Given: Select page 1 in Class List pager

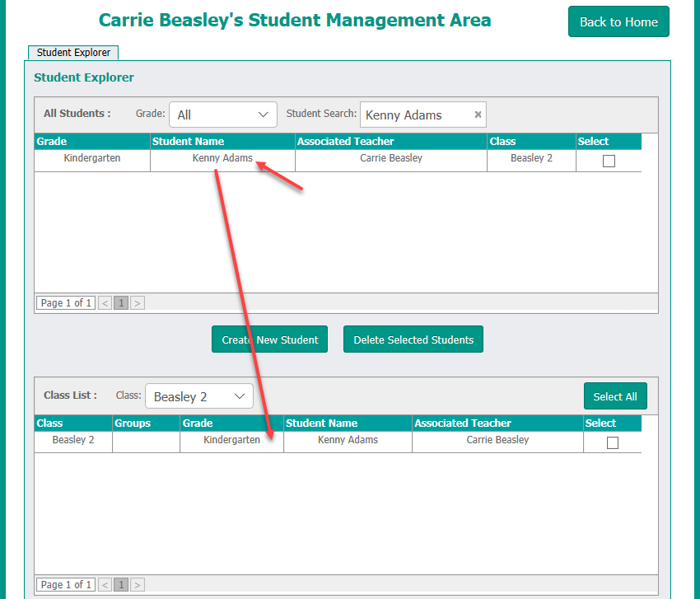Looking at the screenshot, I should 121,585.
